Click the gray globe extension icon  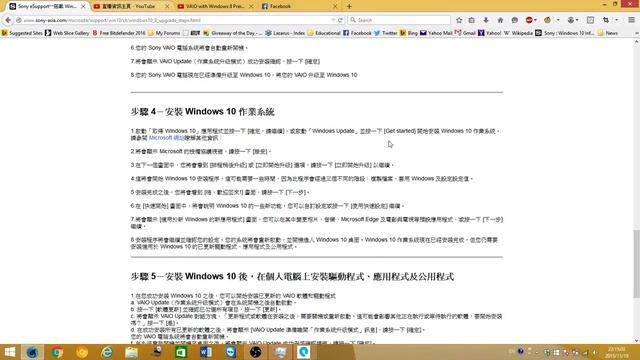click(571, 20)
